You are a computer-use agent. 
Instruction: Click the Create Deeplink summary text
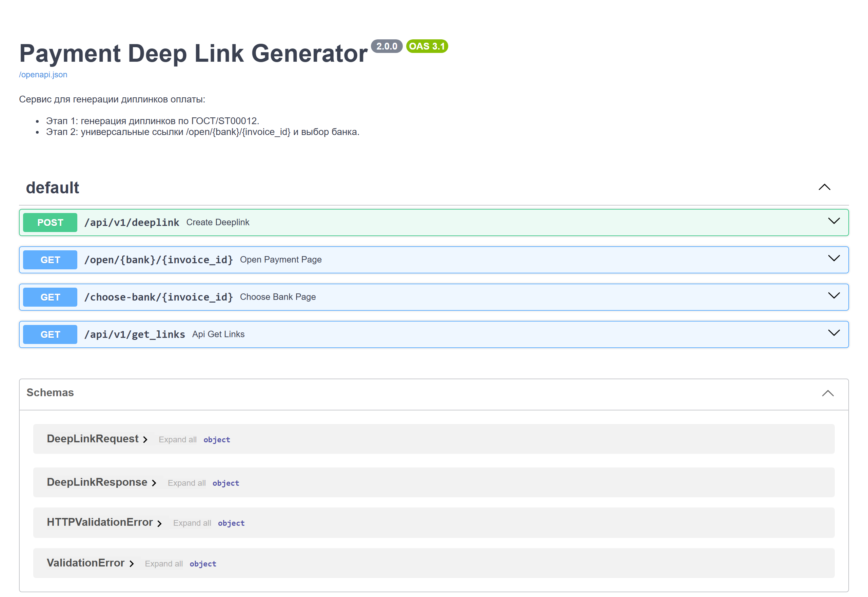coord(218,223)
